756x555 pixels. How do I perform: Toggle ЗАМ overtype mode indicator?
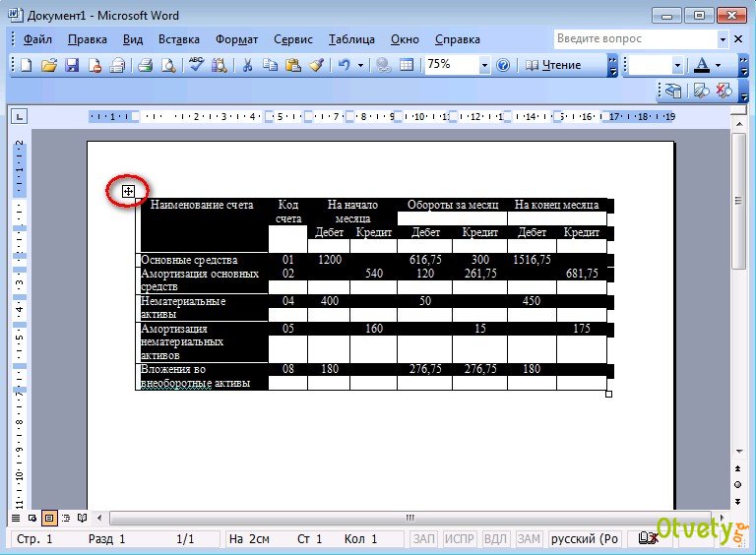click(529, 539)
